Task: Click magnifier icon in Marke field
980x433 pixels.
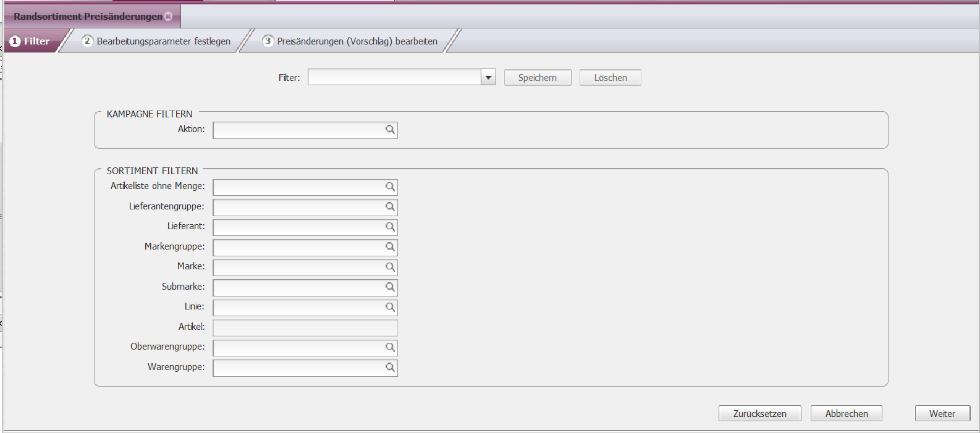Action: (x=390, y=267)
